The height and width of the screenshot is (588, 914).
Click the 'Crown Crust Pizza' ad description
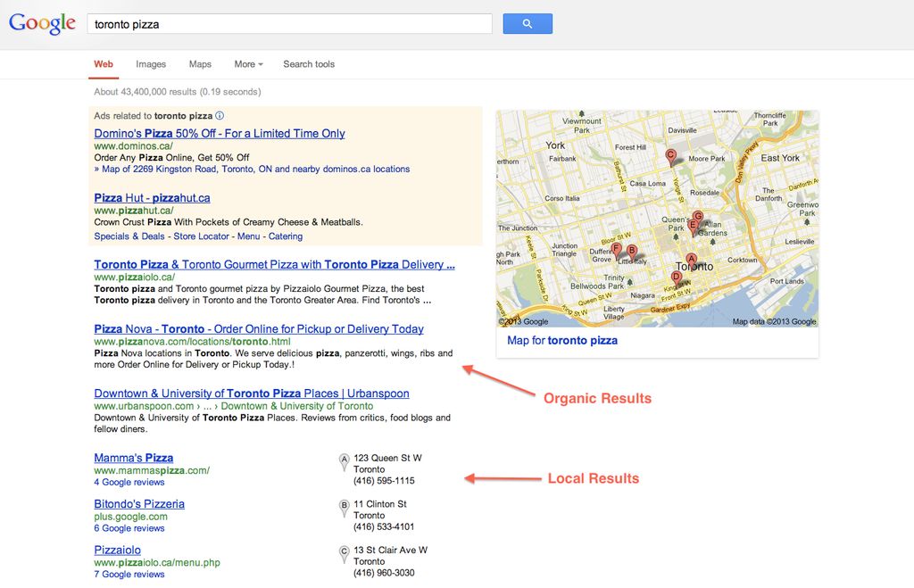tap(228, 222)
